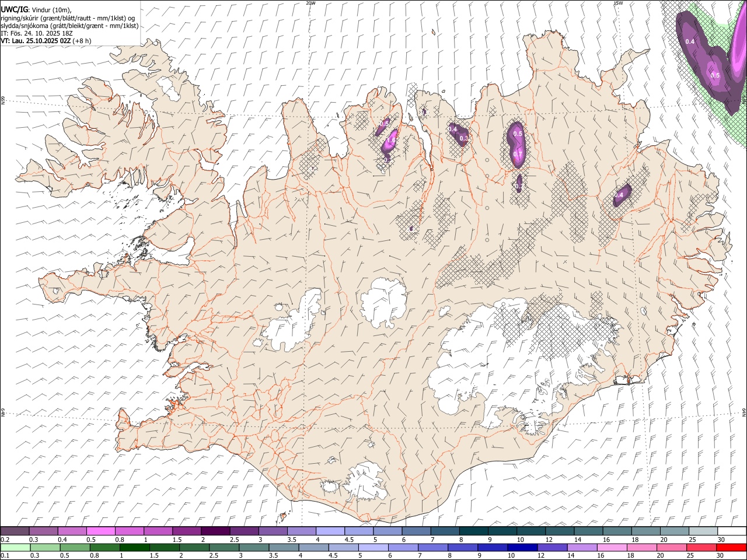This screenshot has width=747, height=560.
Task: Select the royal blue 8 swatch, lower legend row
Action: point(462,547)
